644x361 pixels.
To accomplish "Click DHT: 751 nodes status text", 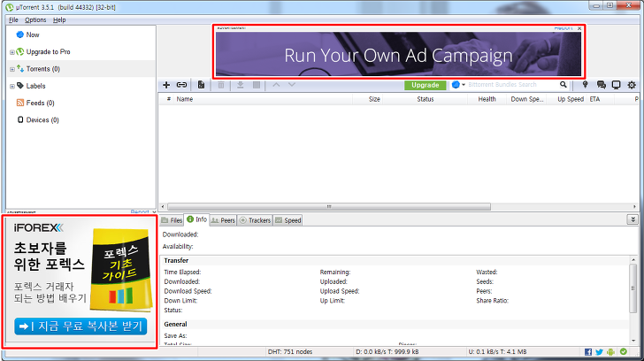I will pos(290,352).
